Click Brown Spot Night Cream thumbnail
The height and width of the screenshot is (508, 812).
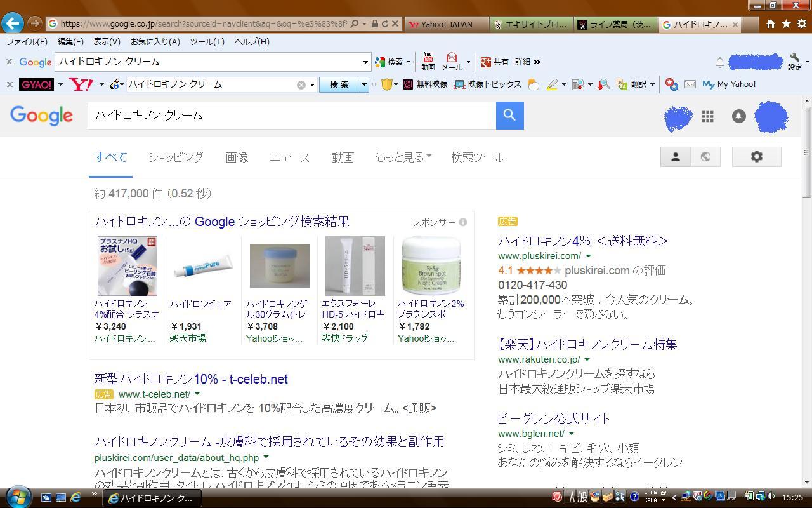click(431, 266)
